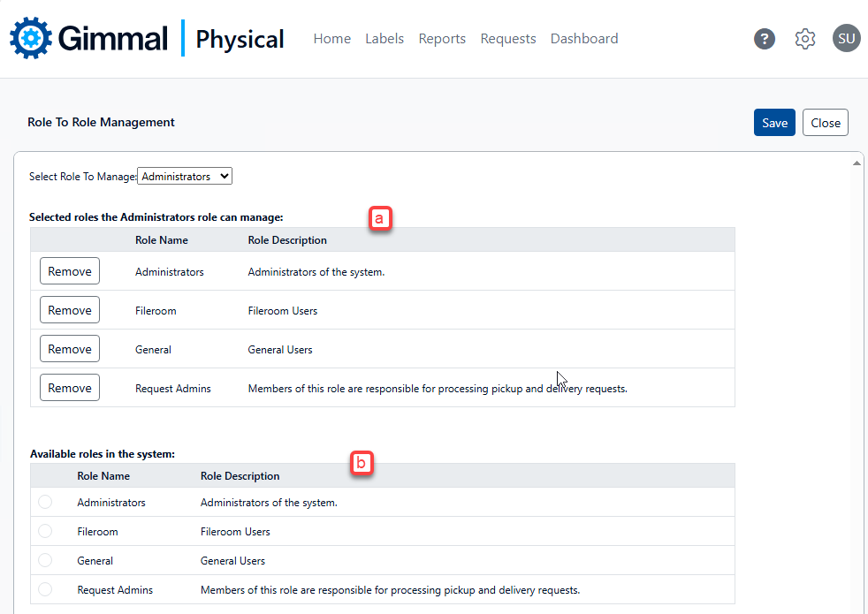Click the Gimmal gear logo
This screenshot has height=614, width=868.
31,38
